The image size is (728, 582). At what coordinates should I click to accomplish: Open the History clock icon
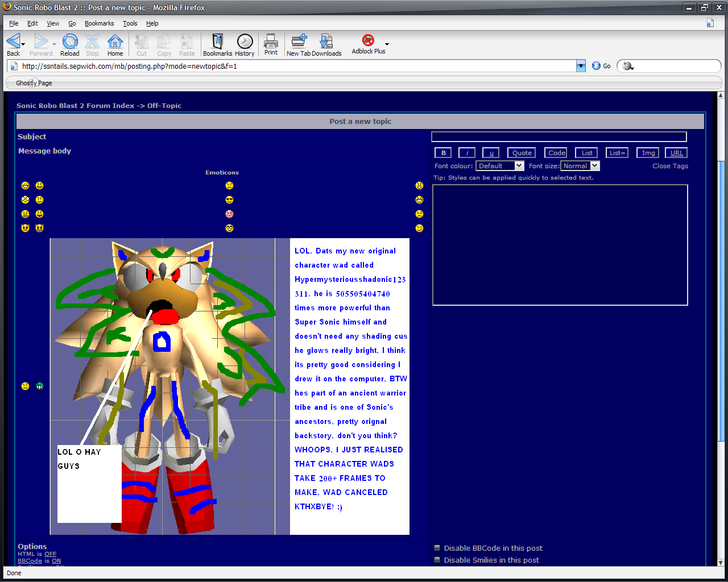click(x=245, y=42)
